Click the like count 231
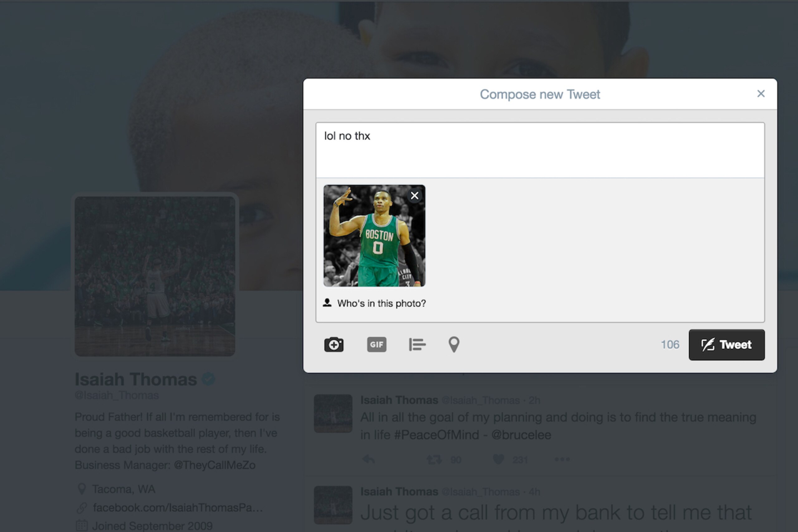 click(520, 460)
